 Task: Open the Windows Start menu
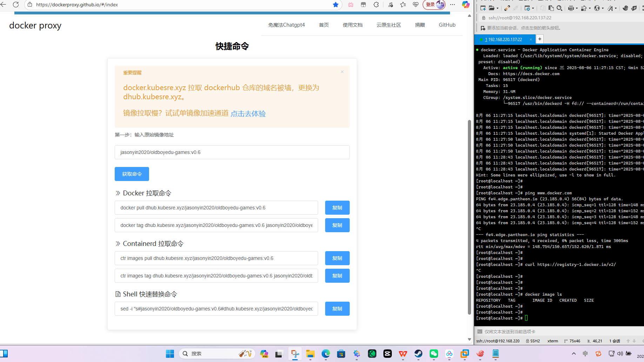[x=170, y=354]
